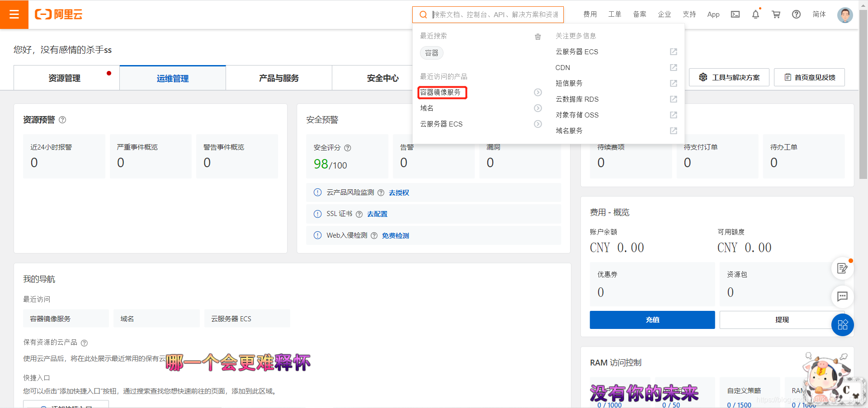Open the shopping cart icon
This screenshot has width=868, height=408.
point(776,14)
